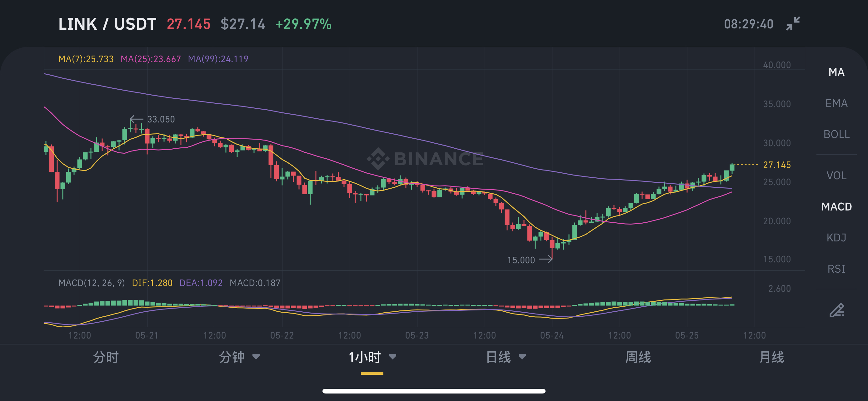Click the +29.97% change value
This screenshot has height=401, width=868.
coord(304,24)
